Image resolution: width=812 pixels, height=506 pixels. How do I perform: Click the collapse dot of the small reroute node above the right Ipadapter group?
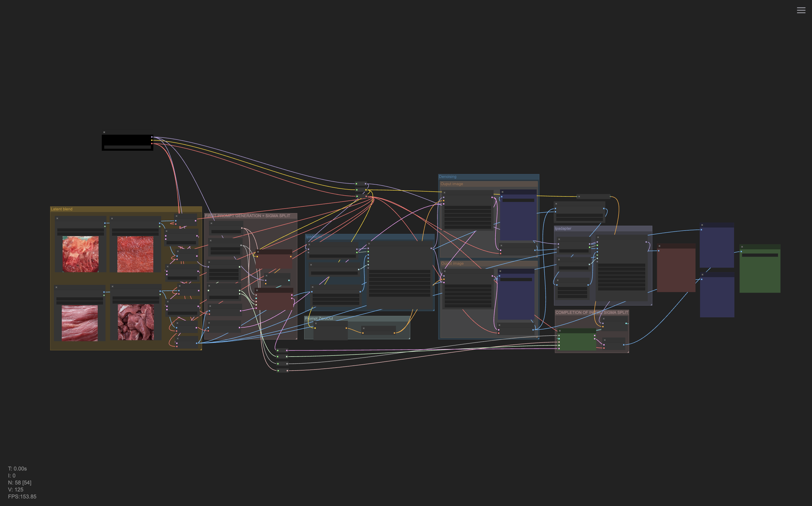[579, 196]
